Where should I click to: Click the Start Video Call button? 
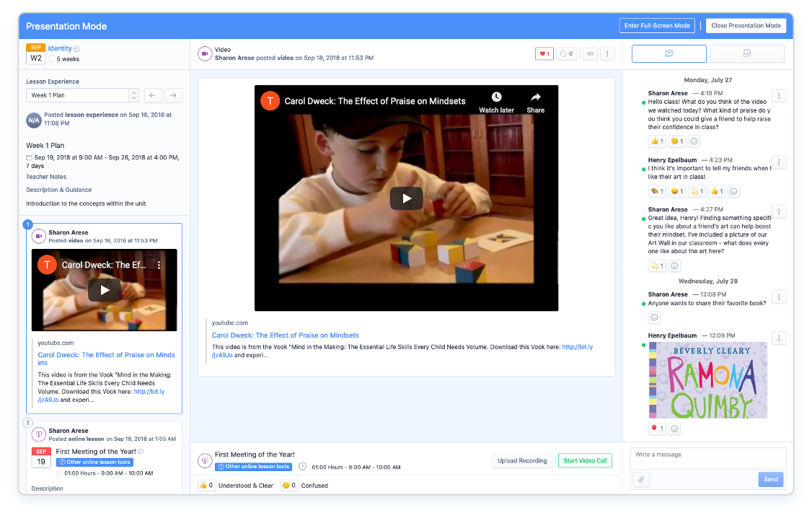tap(585, 460)
